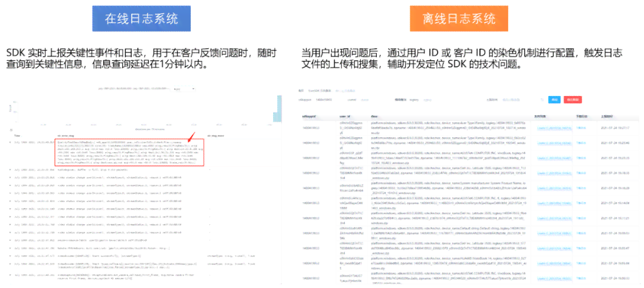The width and height of the screenshot is (644, 288).
Task: Sort by the Time column header
Action: [x=18, y=135]
